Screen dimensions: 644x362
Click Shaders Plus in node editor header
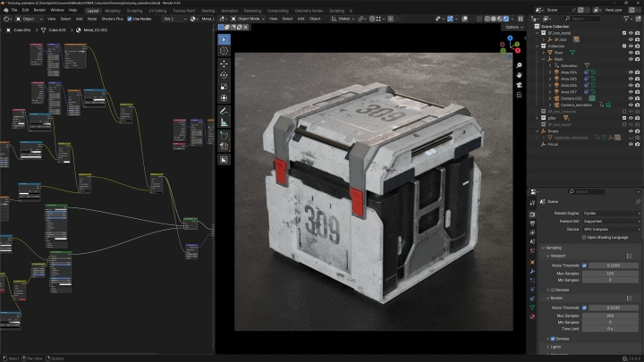pyautogui.click(x=112, y=18)
